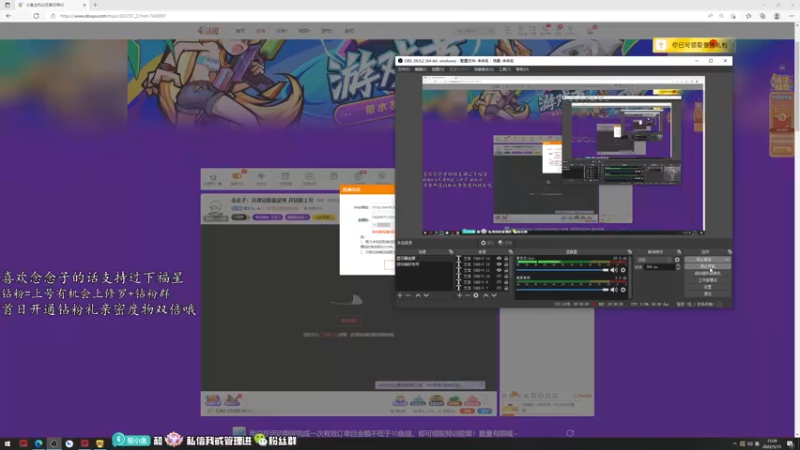Open source 滤镜 filters in source toolbar
The image size is (800, 450).
click(x=506, y=243)
